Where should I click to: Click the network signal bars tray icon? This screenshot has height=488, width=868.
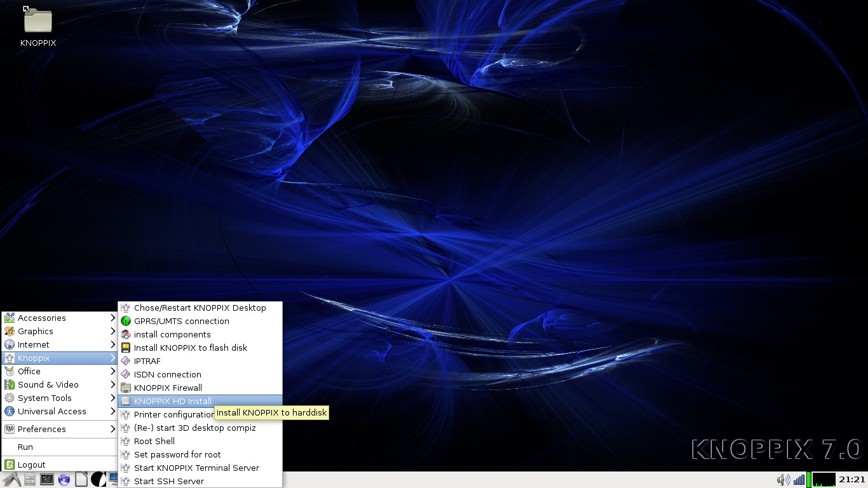pos(799,480)
